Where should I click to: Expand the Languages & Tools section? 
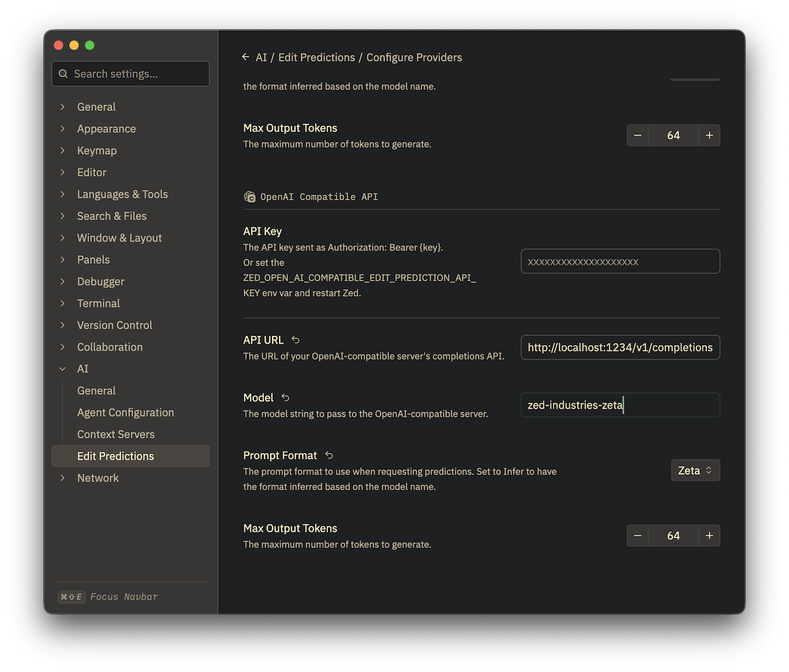62,194
